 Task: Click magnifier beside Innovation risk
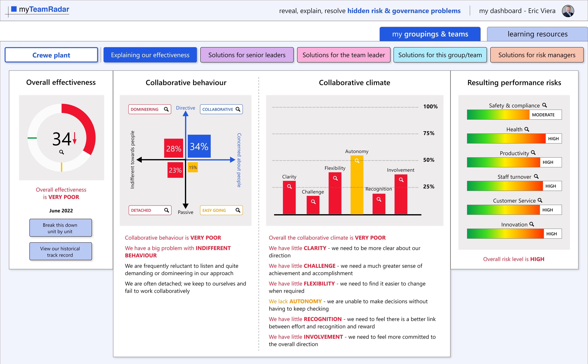click(532, 224)
